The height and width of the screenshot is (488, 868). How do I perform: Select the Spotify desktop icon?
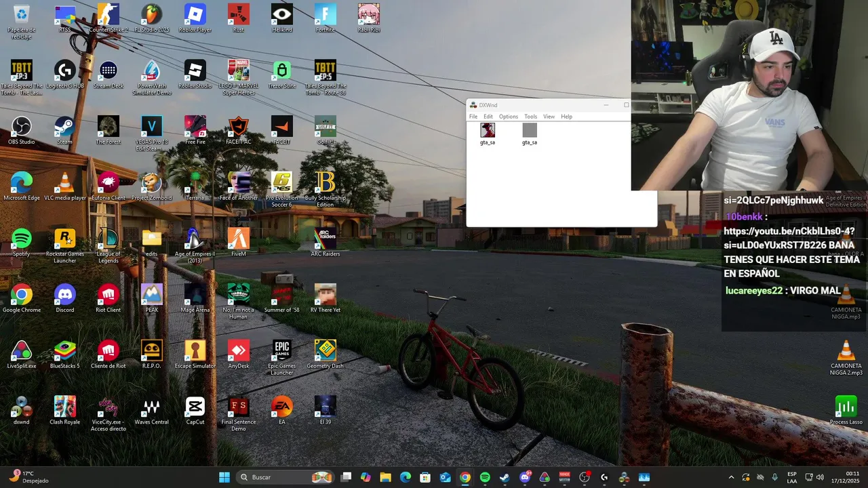[x=21, y=243]
